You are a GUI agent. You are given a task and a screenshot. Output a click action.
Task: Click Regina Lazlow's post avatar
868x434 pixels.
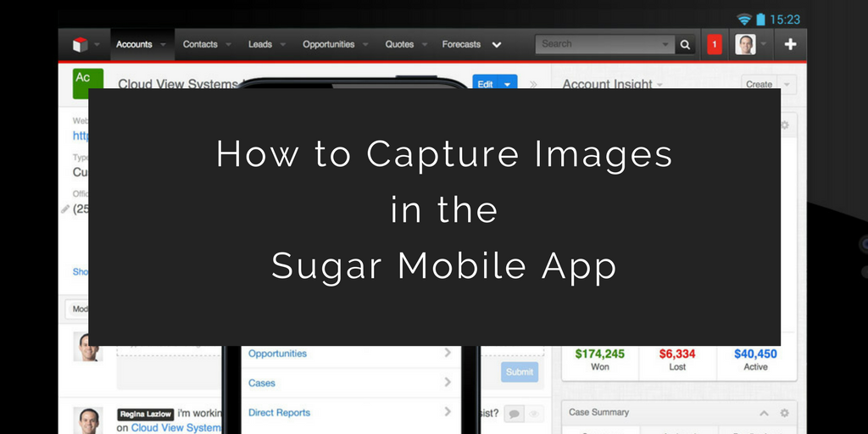coord(88,420)
